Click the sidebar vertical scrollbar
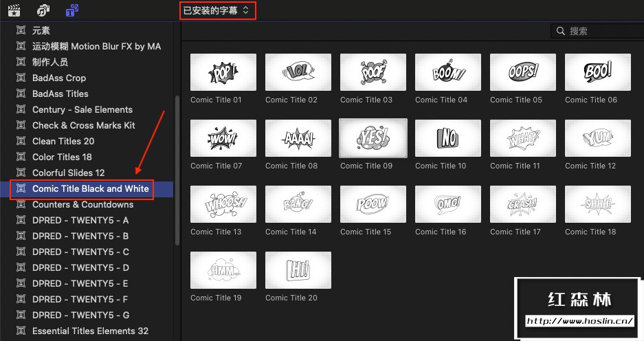The height and width of the screenshot is (341, 644). [177, 170]
